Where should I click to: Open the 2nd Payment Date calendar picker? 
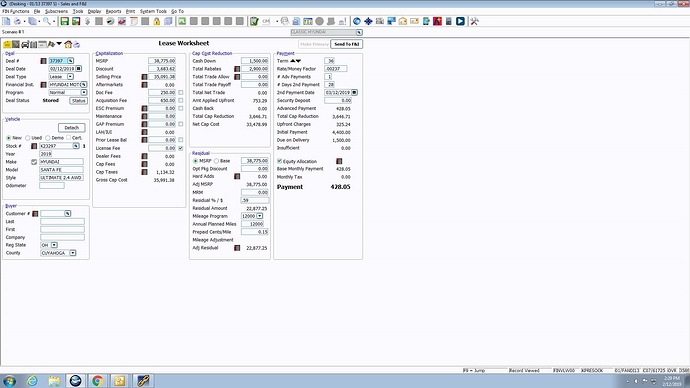(x=354, y=92)
